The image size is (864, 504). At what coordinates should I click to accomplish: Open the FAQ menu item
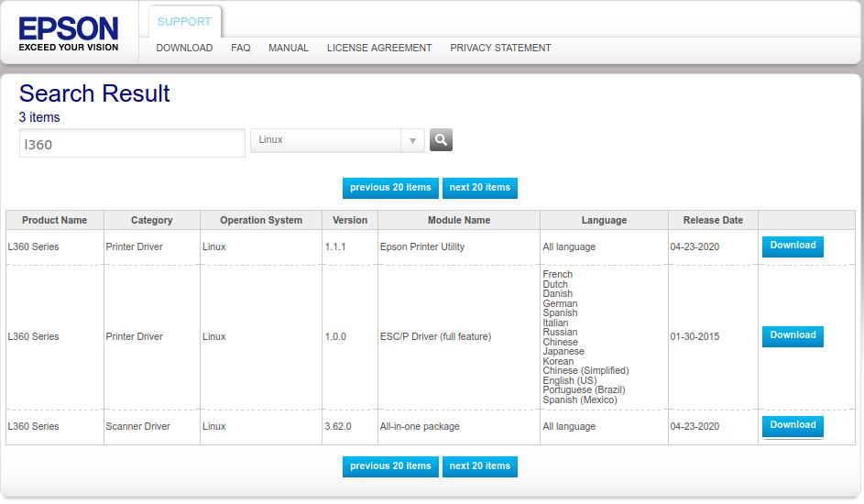coord(241,48)
